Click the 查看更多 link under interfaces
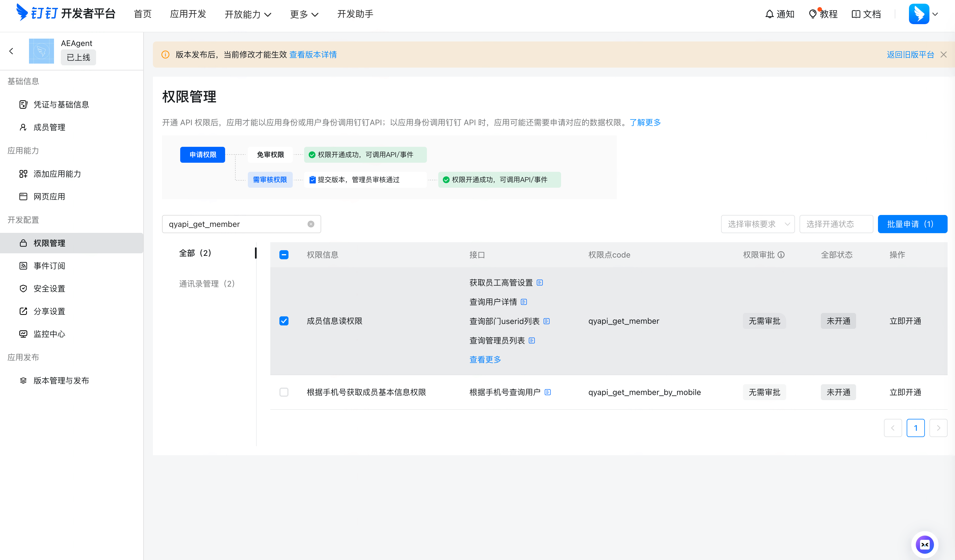Image resolution: width=955 pixels, height=560 pixels. pyautogui.click(x=485, y=359)
